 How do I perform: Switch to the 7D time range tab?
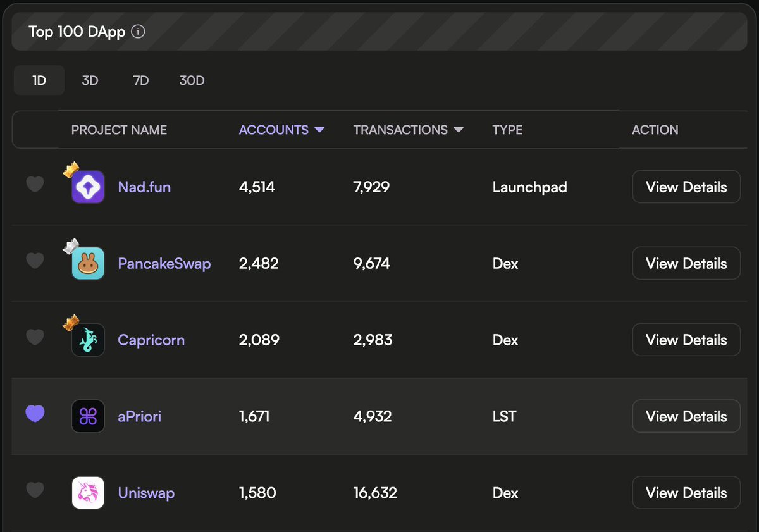point(140,80)
